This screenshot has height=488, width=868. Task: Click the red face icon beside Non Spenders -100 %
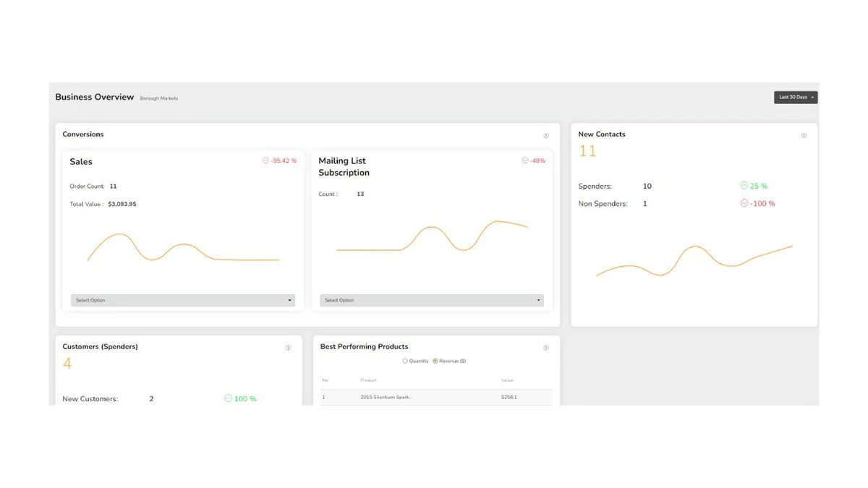pyautogui.click(x=744, y=203)
